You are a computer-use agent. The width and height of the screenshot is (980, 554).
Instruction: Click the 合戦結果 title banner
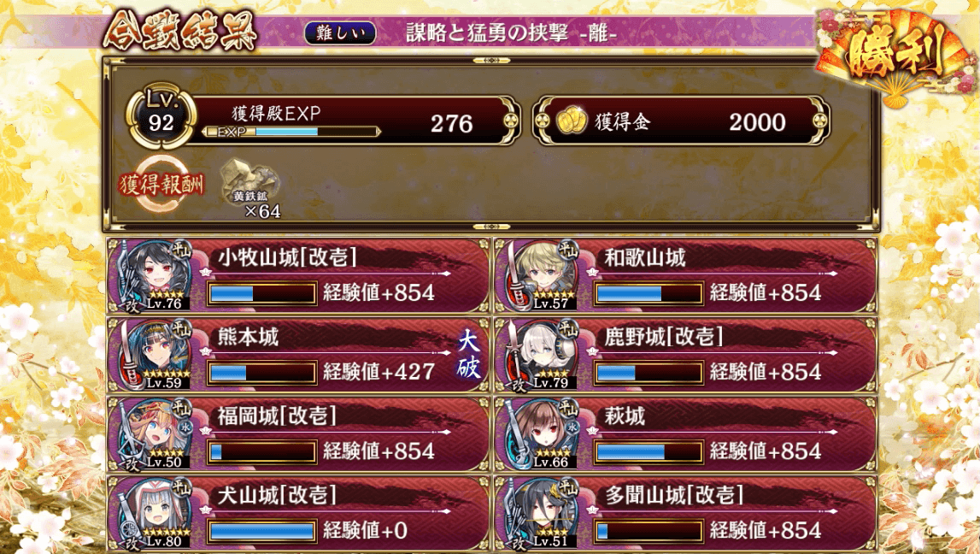180,32
